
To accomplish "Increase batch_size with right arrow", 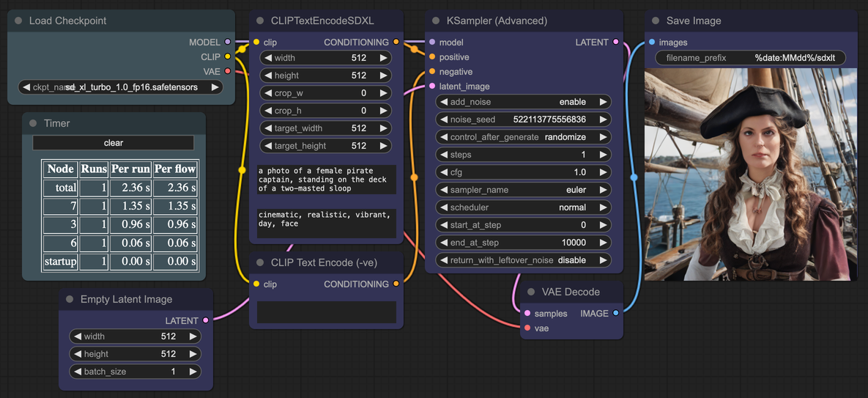I will pyautogui.click(x=193, y=372).
